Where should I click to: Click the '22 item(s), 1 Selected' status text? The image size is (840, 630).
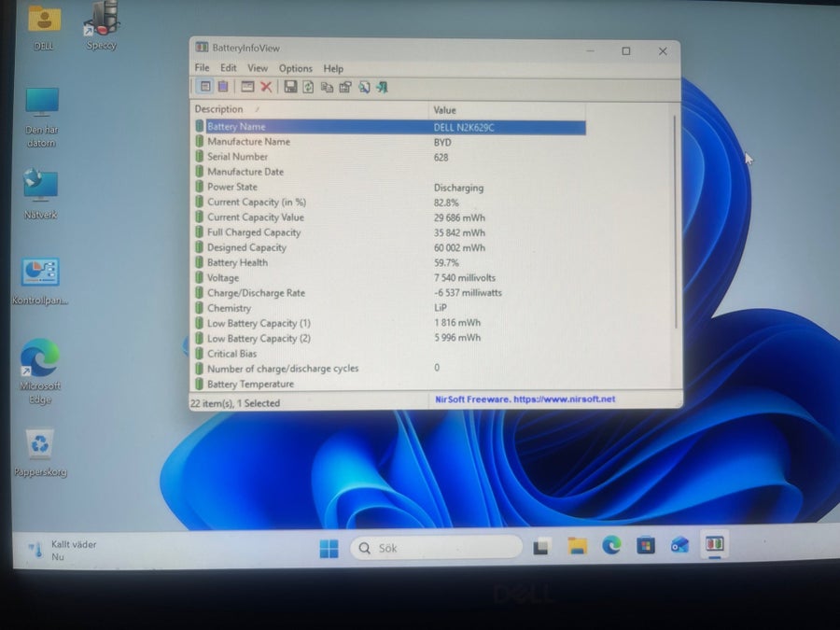coord(235,403)
